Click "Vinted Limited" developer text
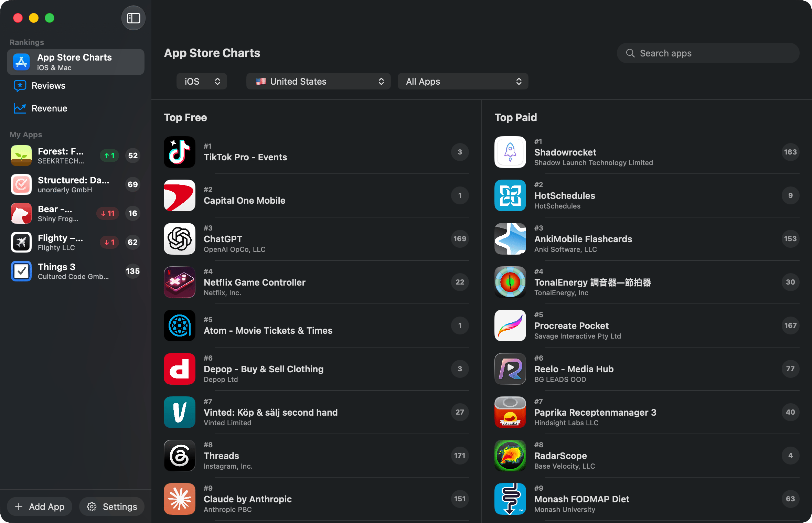The width and height of the screenshot is (812, 523). 227,423
